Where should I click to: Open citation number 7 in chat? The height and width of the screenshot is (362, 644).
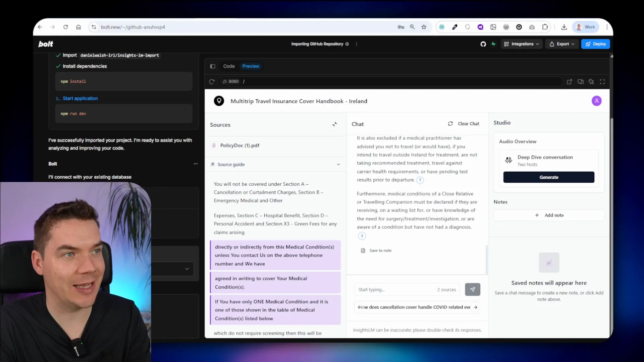pyautogui.click(x=420, y=180)
